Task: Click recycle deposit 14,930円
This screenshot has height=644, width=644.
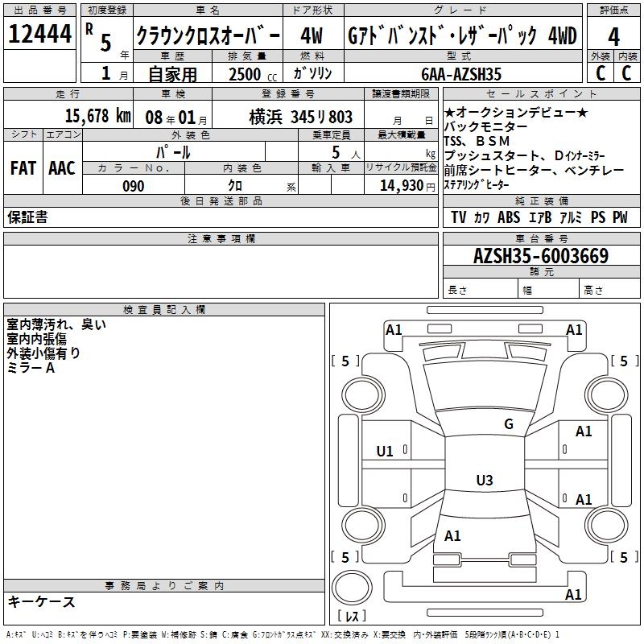Action: point(407,186)
